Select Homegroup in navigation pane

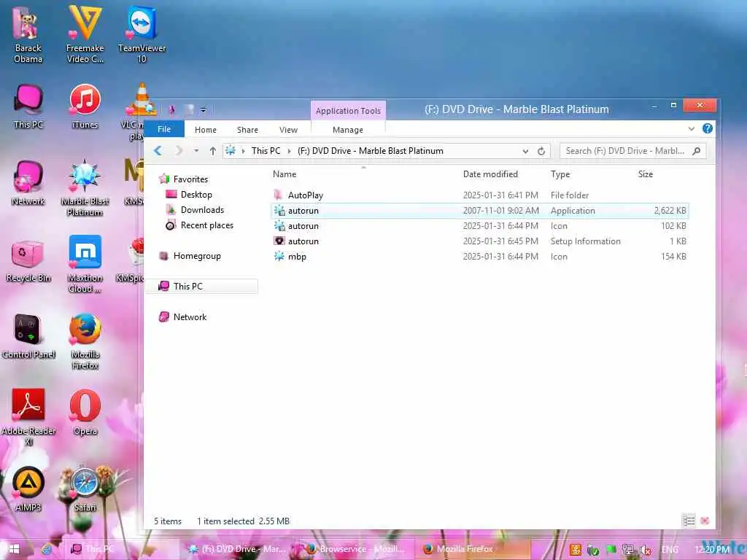197,256
